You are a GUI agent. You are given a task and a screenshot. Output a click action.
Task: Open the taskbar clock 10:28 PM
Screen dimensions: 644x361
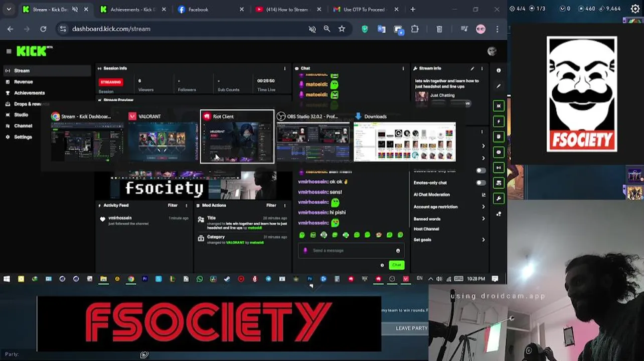[476, 279]
